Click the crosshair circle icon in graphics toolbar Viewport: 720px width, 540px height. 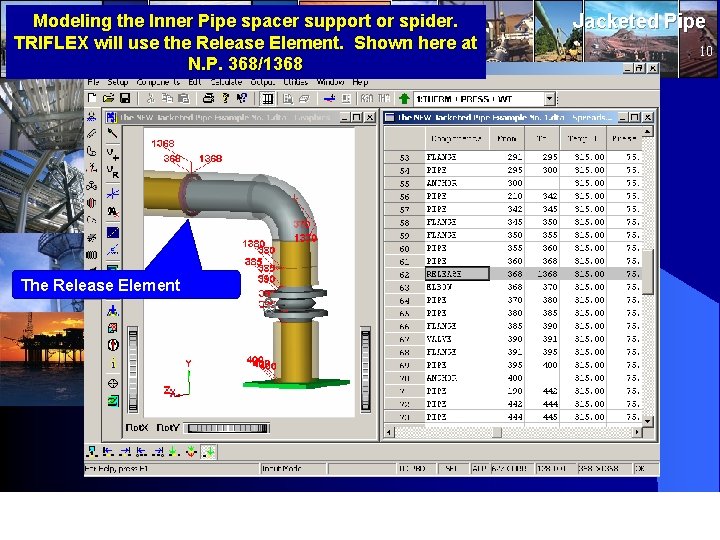coord(113,383)
